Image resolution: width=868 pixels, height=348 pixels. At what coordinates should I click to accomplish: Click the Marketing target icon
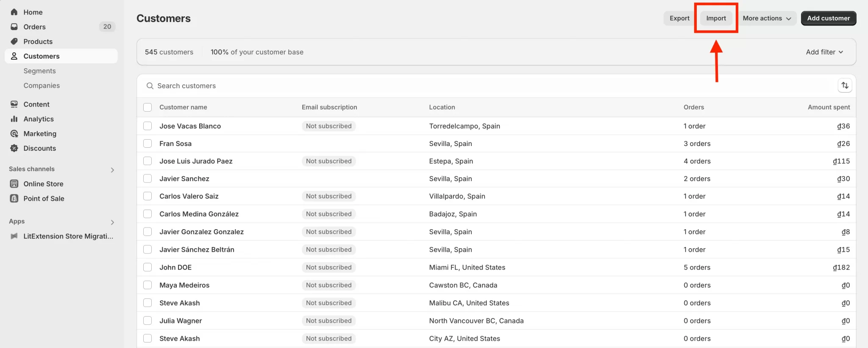14,133
